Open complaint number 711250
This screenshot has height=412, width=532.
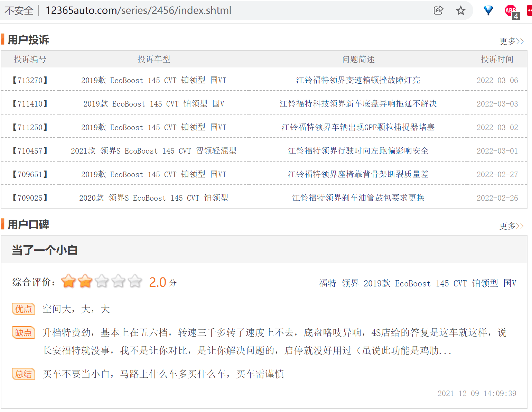click(30, 127)
